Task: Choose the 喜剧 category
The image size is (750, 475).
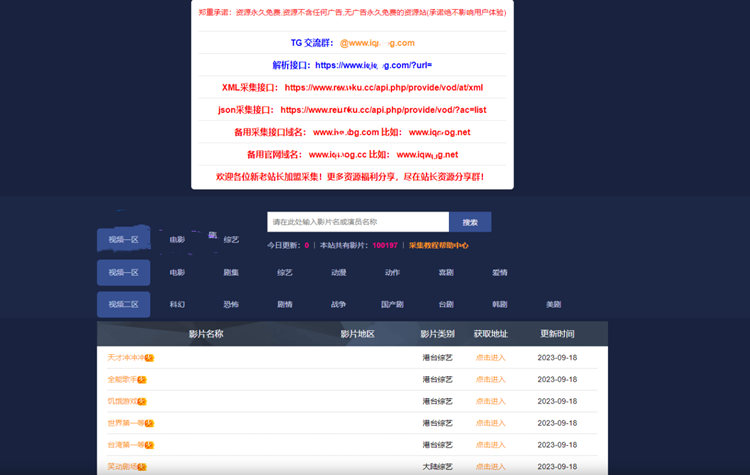Action: coord(446,272)
